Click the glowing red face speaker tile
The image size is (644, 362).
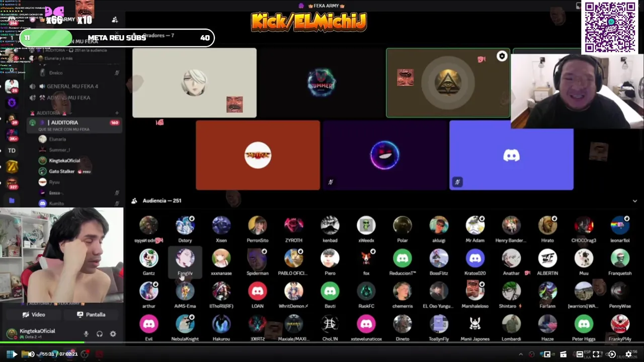click(384, 155)
